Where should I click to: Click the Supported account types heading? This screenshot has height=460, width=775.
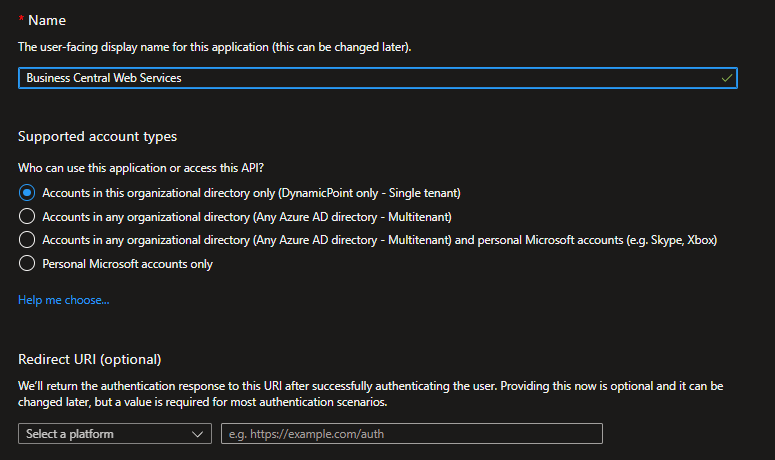97,136
